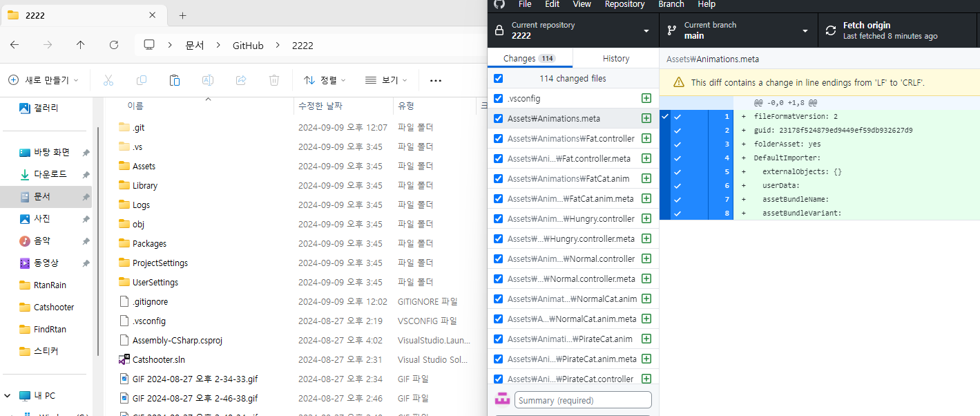Open the Current repository 2222 dropdown
The width and height of the screenshot is (980, 416).
(x=573, y=30)
